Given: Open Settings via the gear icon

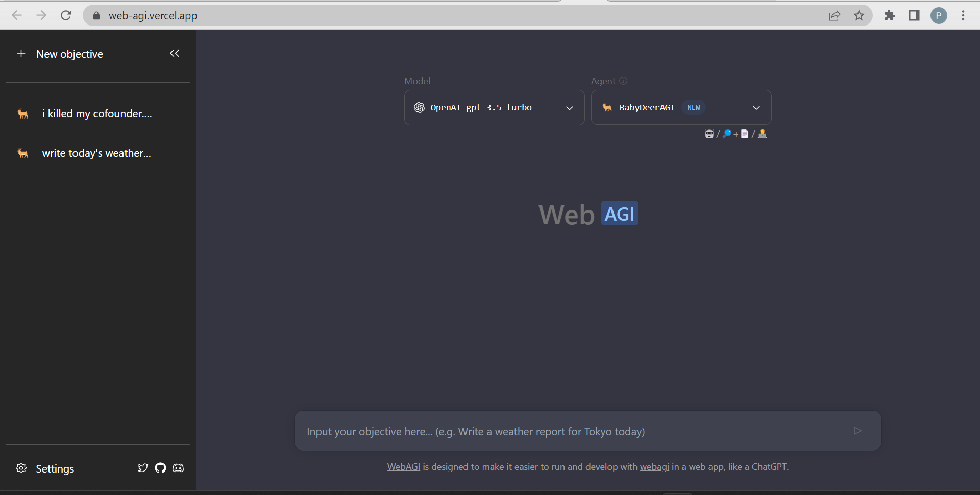Looking at the screenshot, I should tap(21, 468).
